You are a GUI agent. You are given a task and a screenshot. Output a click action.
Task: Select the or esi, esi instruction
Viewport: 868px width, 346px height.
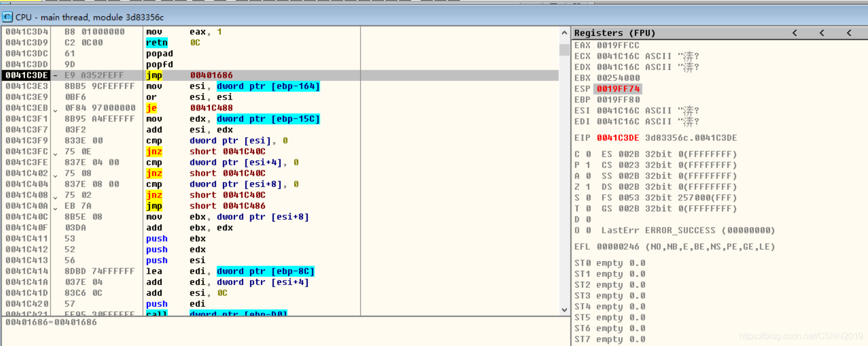(x=189, y=97)
